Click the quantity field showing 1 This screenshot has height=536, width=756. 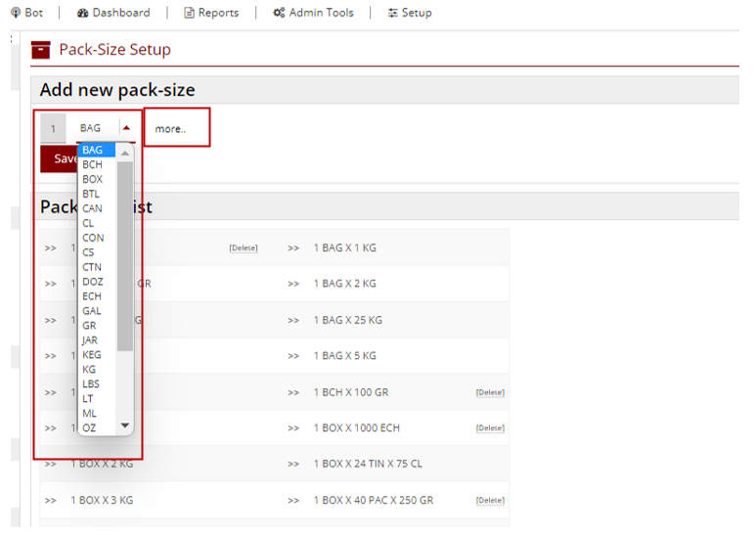click(53, 129)
